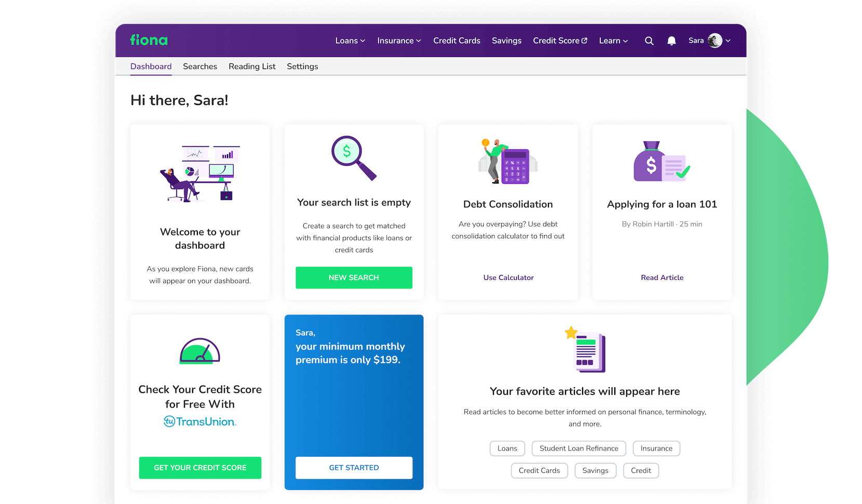862x504 pixels.
Task: Click the search magnifier icon in header
Action: [x=649, y=41]
